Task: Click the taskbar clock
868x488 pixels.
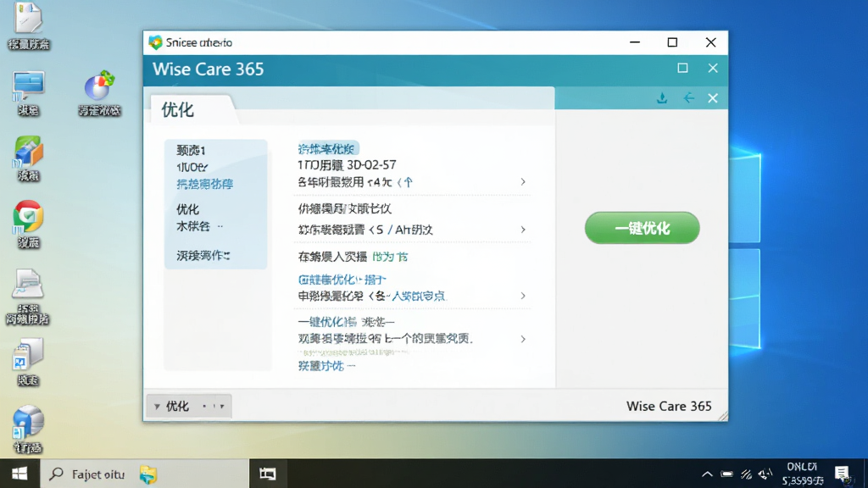Action: [x=802, y=474]
